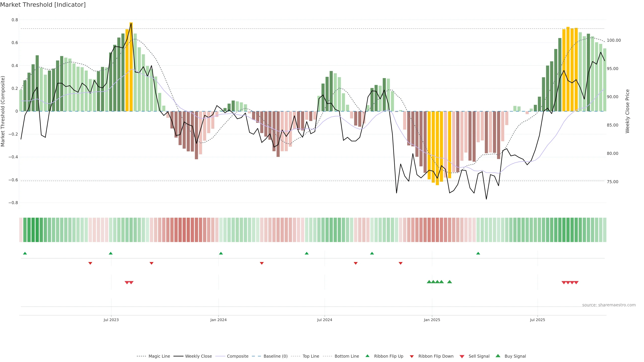Toggle Magic Line in the legend
Viewport: 644px width, 362px height.
pyautogui.click(x=159, y=356)
